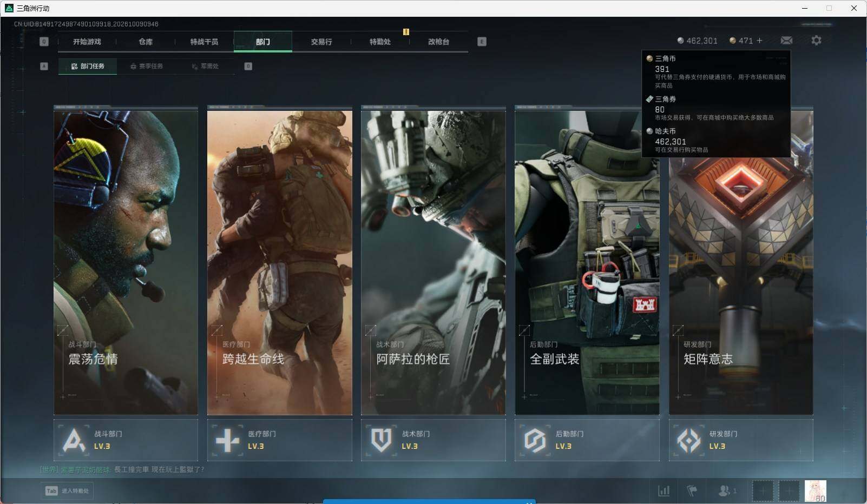Click the 三角券 entry in currency tooltip
Screen dimensions: 867x504
coord(716,108)
